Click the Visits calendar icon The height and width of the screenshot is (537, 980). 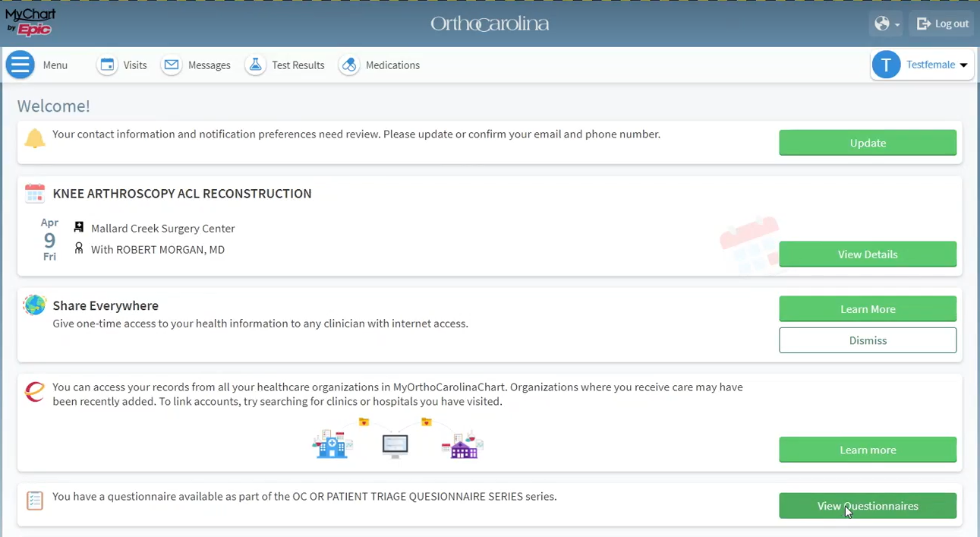point(108,65)
